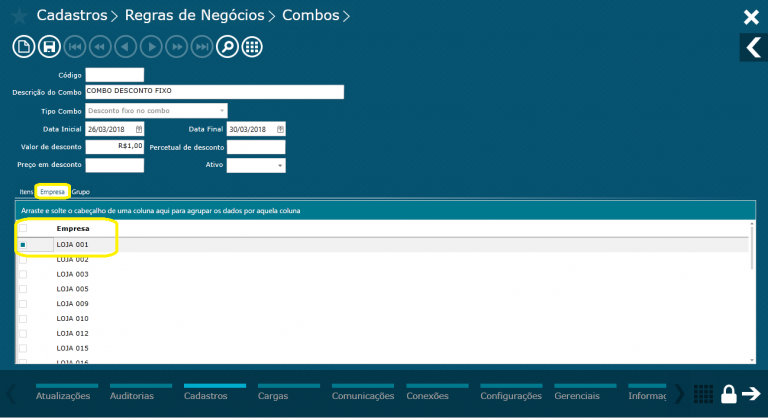Open the Data Final calendar picker
Image resolution: width=768 pixels, height=418 pixels.
click(280, 129)
